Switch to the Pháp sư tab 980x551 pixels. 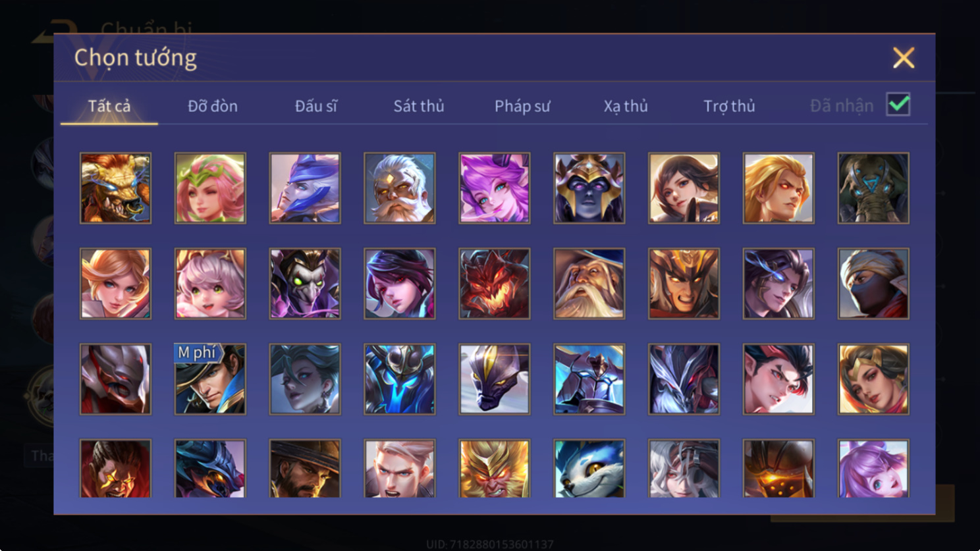pyautogui.click(x=522, y=106)
